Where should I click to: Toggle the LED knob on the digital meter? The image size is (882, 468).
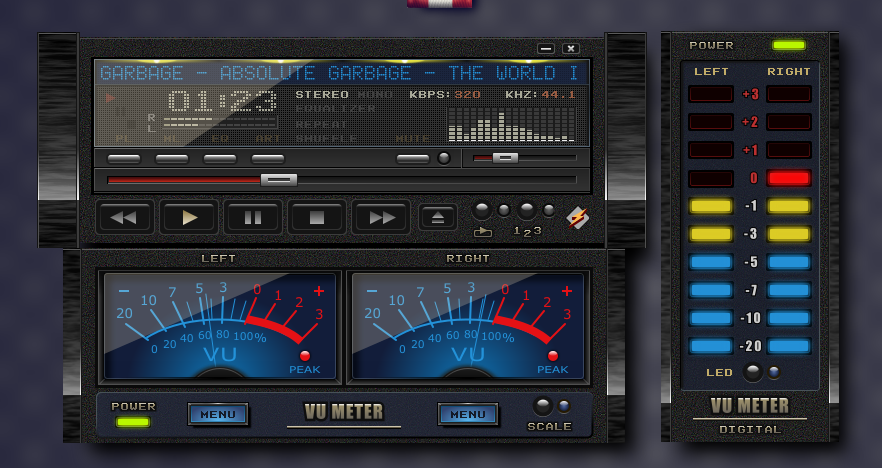click(752, 373)
